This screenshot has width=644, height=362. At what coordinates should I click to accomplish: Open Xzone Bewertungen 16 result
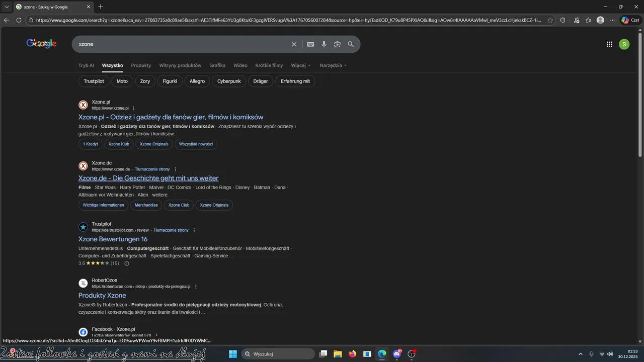[113, 239]
